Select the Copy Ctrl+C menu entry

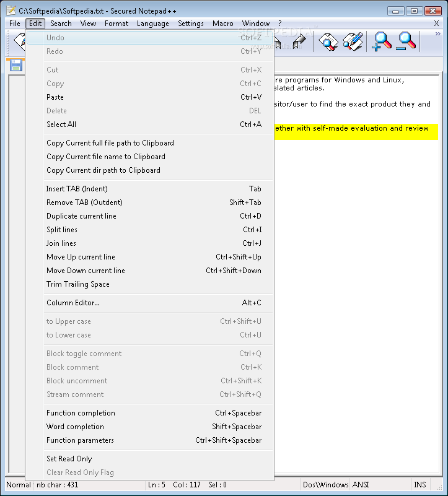(149, 84)
